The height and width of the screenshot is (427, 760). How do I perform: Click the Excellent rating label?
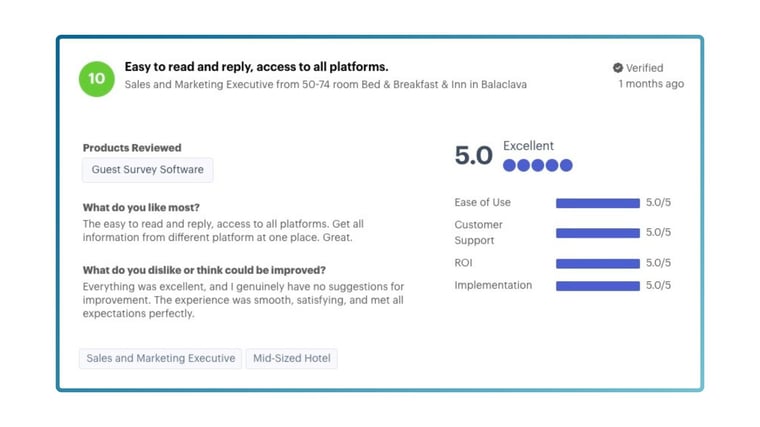[x=528, y=146]
